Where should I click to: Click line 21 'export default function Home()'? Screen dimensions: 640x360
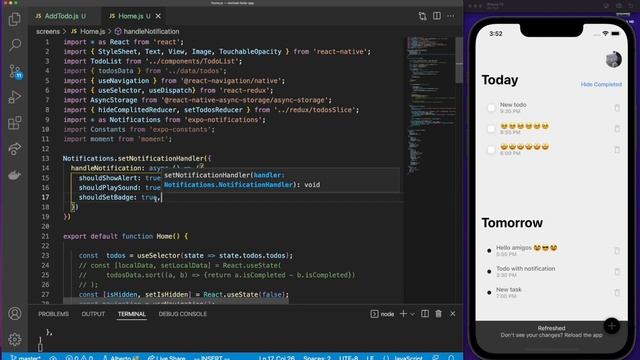pos(126,236)
